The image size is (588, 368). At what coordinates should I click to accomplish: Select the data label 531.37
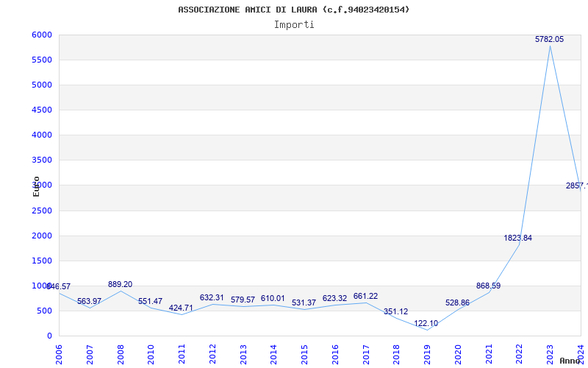pos(304,302)
